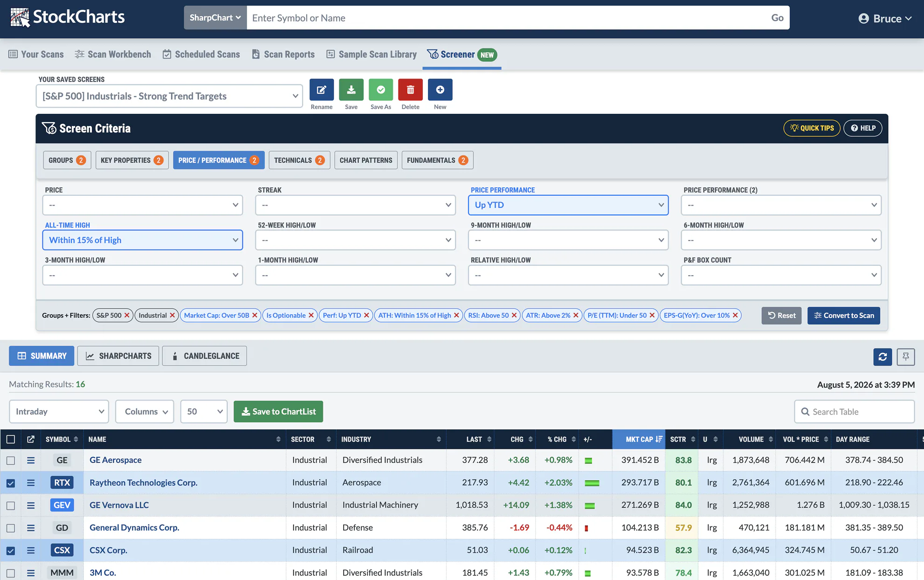Screen dimensions: 924x580
Task: Open the Bruce account menu
Action: pyautogui.click(x=884, y=18)
